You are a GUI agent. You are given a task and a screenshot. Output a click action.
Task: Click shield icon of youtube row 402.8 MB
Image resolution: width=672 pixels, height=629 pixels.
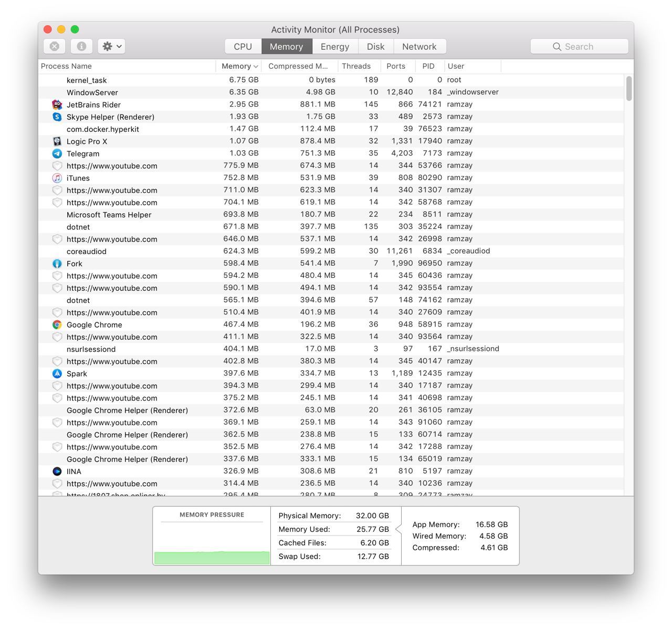[x=57, y=361]
